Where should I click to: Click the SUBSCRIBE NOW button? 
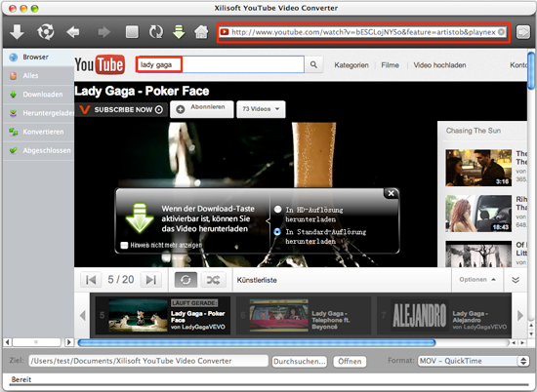point(121,109)
